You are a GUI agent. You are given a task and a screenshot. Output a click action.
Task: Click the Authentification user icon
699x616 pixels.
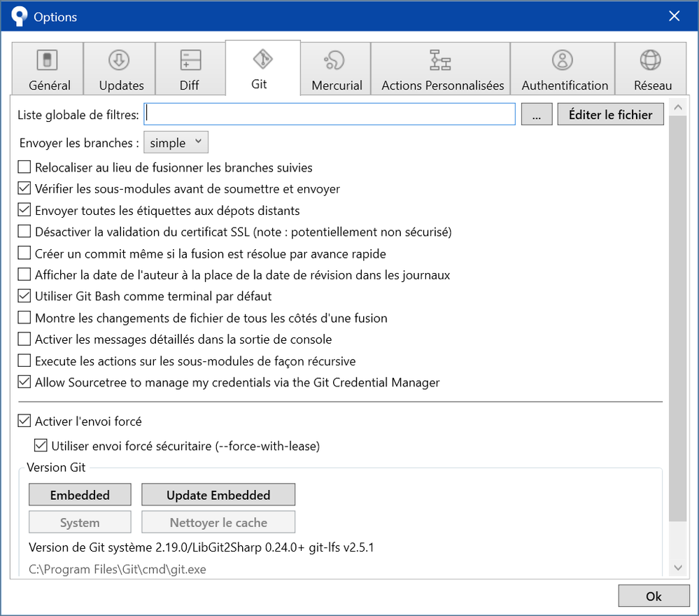point(563,60)
